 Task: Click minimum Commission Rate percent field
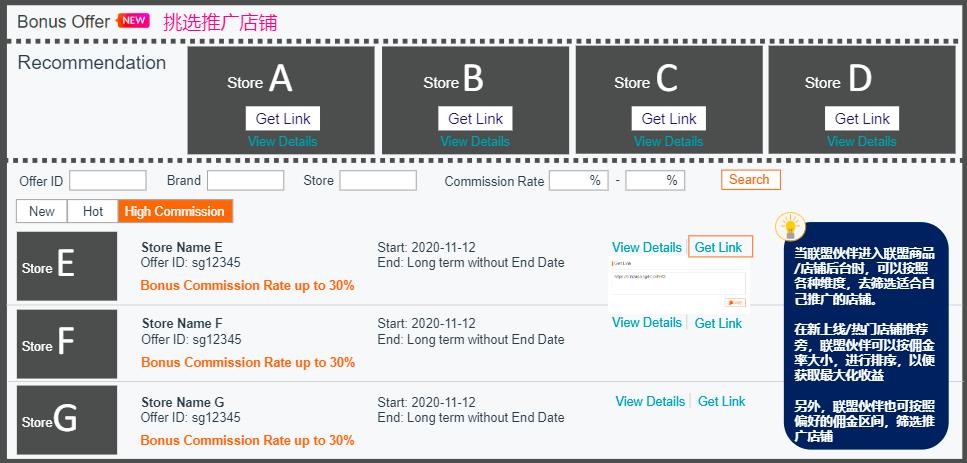[x=578, y=181]
